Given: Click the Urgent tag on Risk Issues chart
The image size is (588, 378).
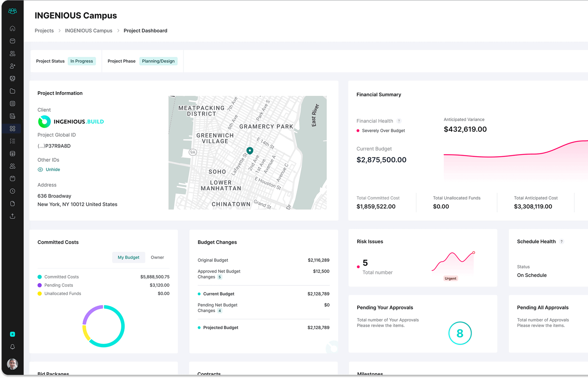Looking at the screenshot, I should [x=451, y=278].
